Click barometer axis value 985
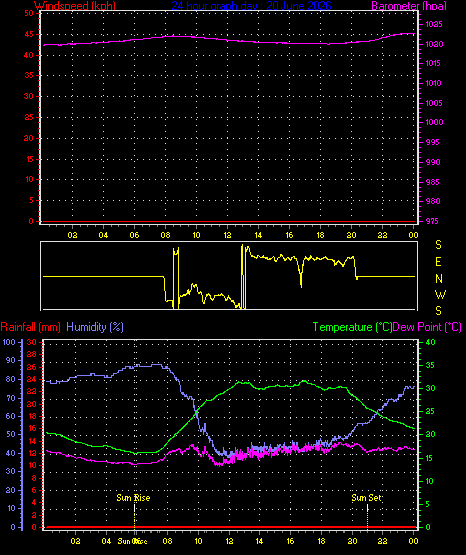 point(432,182)
